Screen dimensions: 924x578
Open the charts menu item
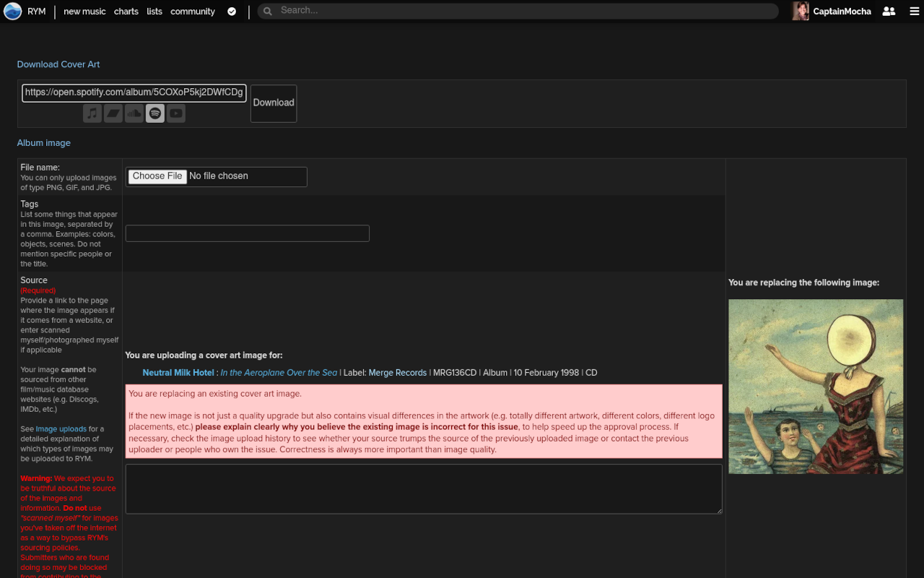click(126, 11)
